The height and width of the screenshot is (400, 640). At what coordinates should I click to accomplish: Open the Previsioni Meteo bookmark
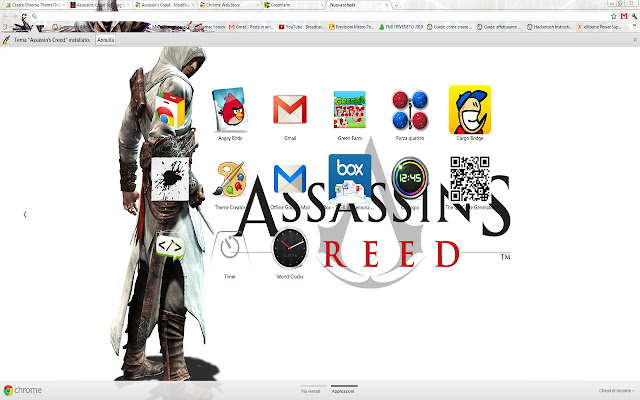[x=351, y=27]
